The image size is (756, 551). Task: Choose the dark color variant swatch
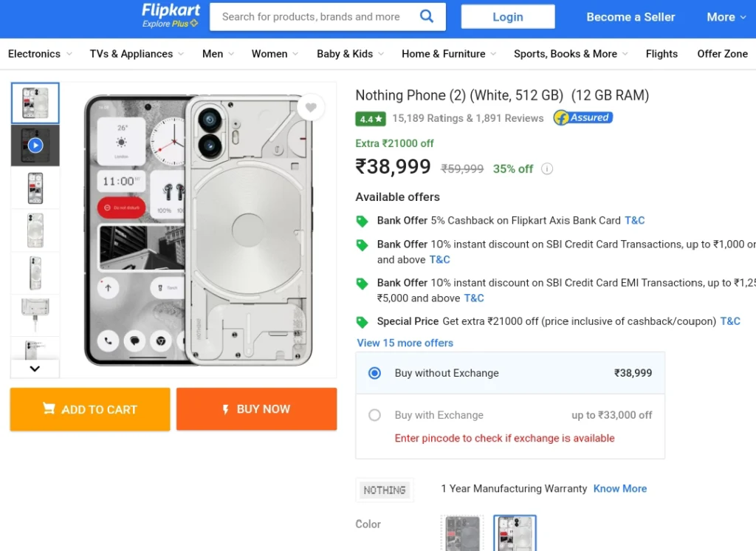point(462,533)
